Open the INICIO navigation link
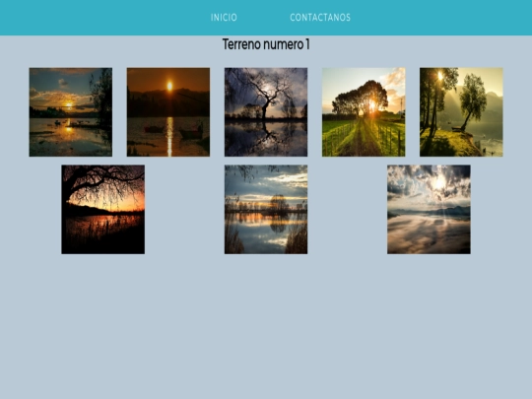532x399 pixels. point(224,18)
